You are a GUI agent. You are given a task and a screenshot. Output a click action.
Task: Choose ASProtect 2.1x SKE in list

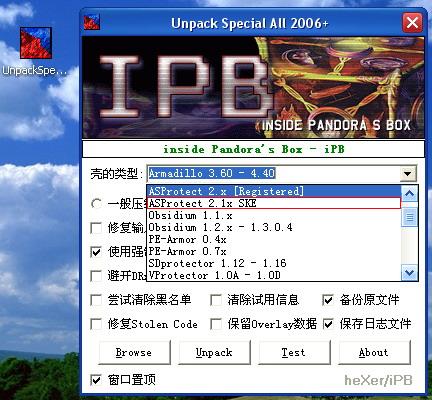[x=274, y=203]
